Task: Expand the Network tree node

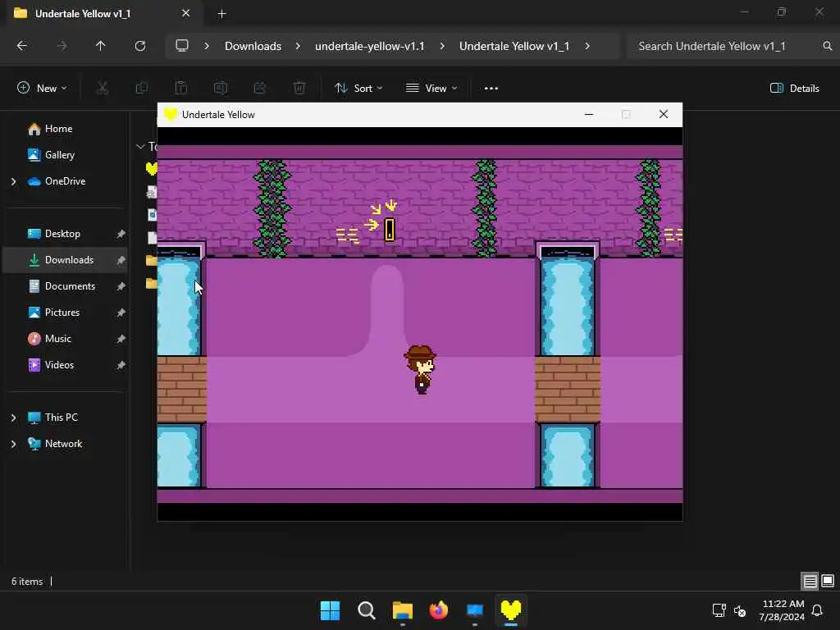Action: [x=13, y=444]
